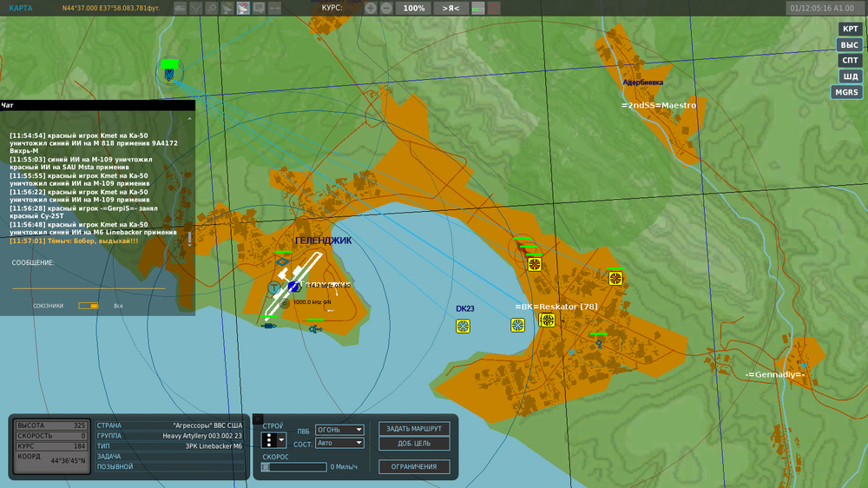This screenshot has width=868, height=488.
Task: Click the ОГРАНИЧЕНИЯ button
Action: tap(414, 466)
